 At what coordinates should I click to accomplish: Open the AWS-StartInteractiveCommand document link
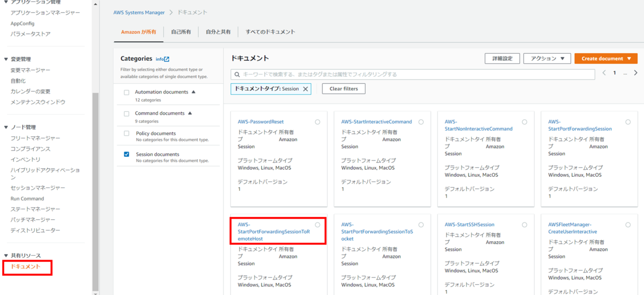click(x=377, y=122)
